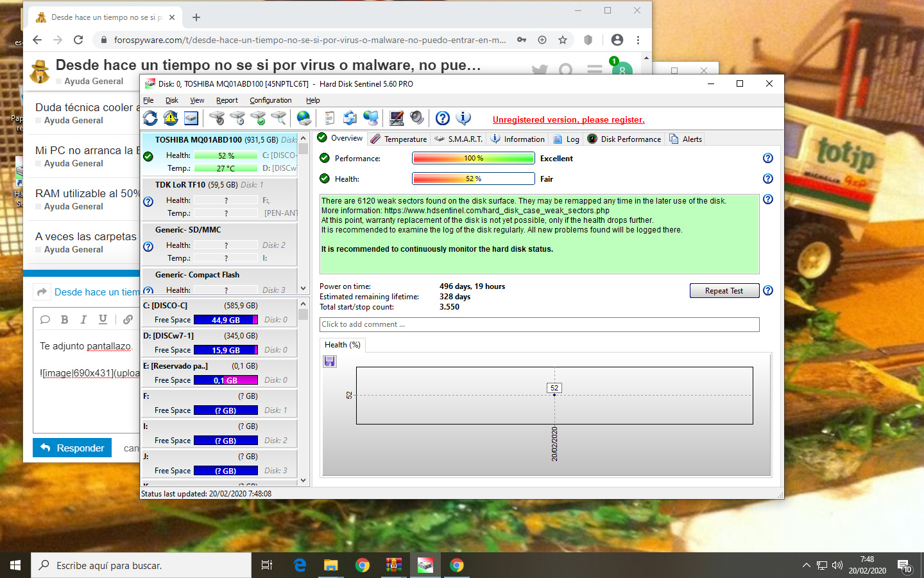This screenshot has height=578, width=924.
Task: Open the RAM utilizable al 50% topic link
Action: click(87, 193)
